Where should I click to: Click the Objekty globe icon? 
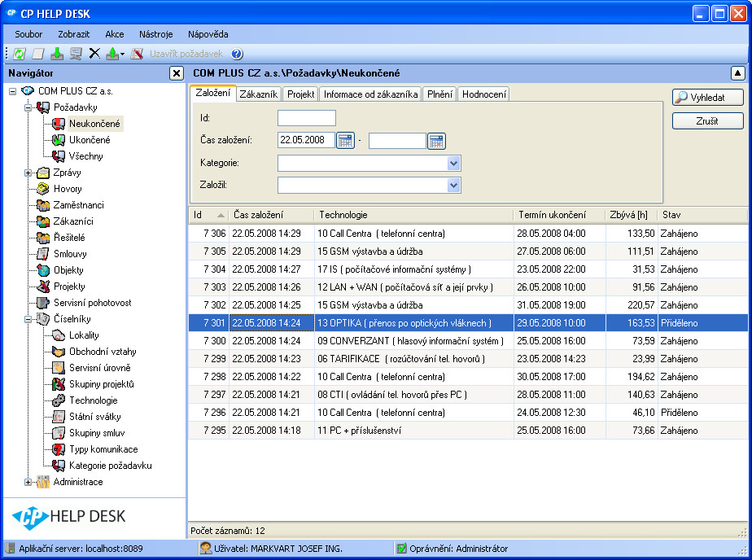coord(43,270)
